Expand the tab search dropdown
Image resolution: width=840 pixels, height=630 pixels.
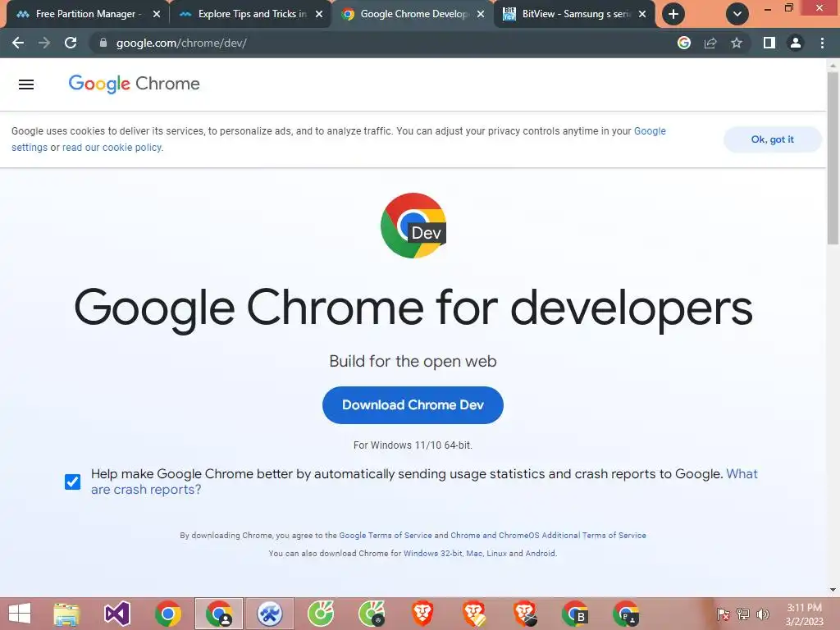coord(737,14)
